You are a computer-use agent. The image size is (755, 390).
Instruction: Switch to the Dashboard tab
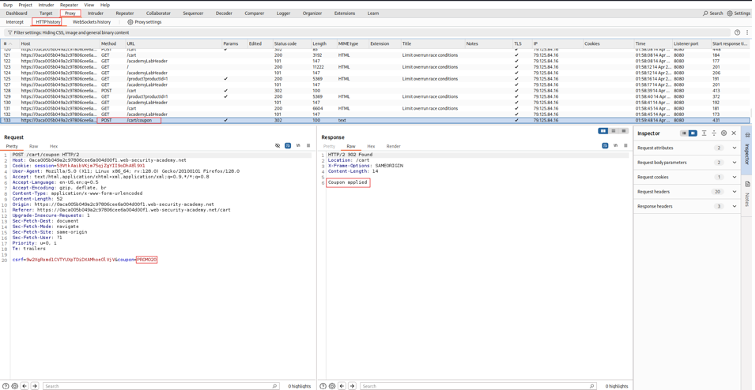[x=16, y=13]
